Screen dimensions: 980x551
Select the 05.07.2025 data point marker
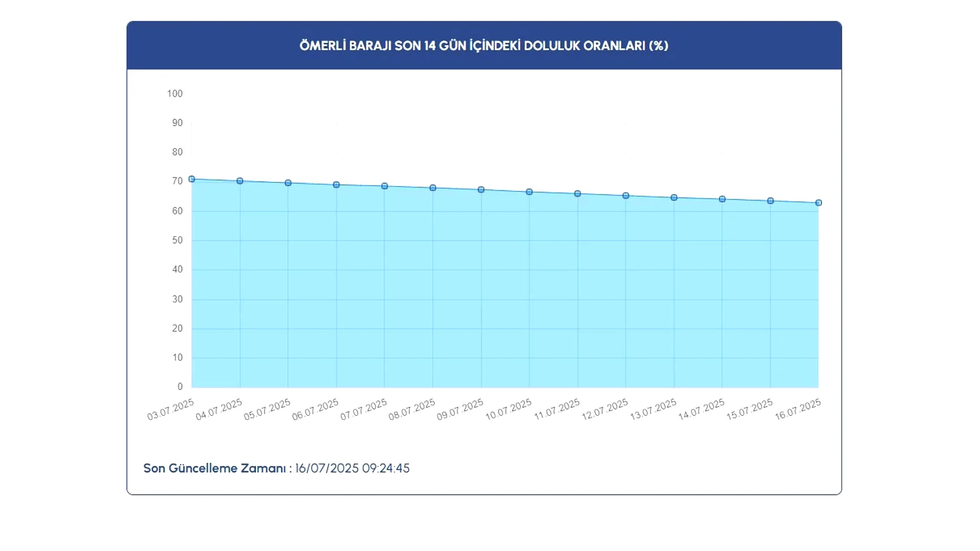(x=288, y=183)
